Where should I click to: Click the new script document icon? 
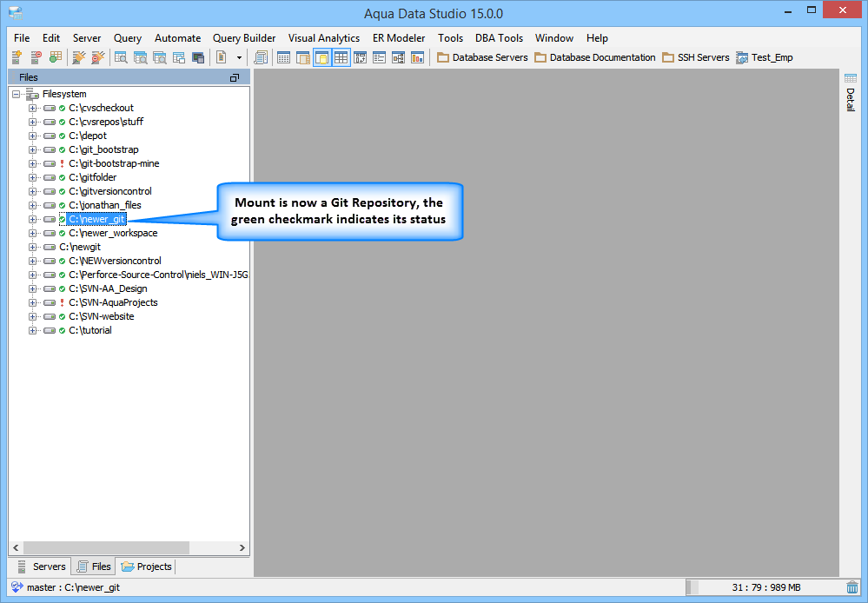tap(221, 57)
